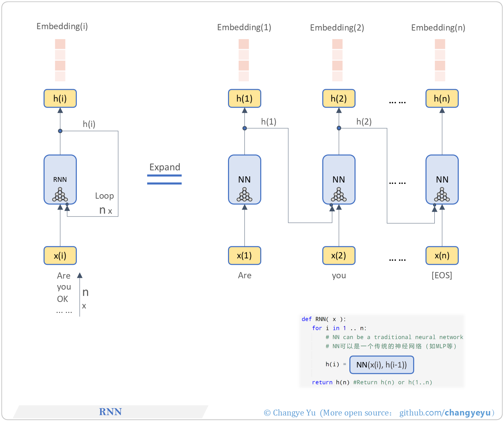Select the x(1) input box

pyautogui.click(x=244, y=256)
